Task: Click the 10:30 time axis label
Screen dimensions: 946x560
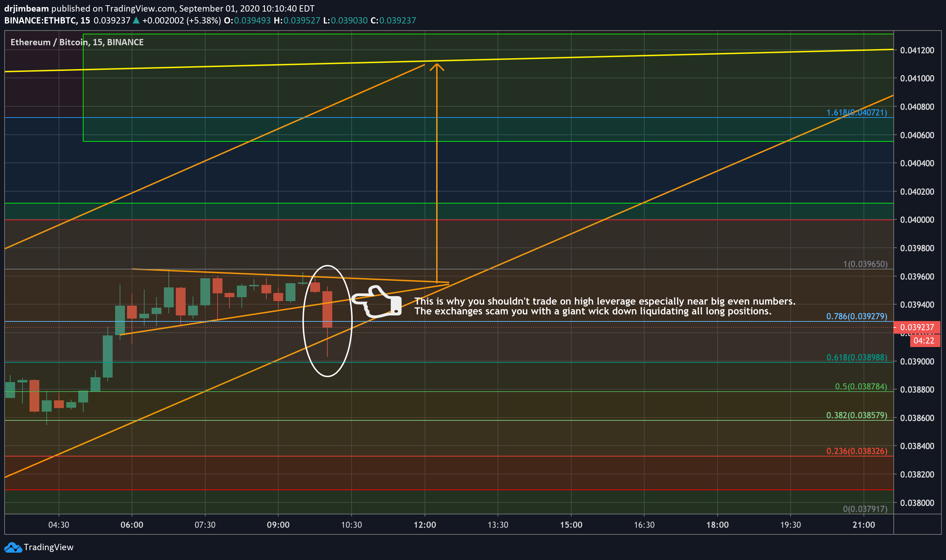Action: [x=352, y=525]
